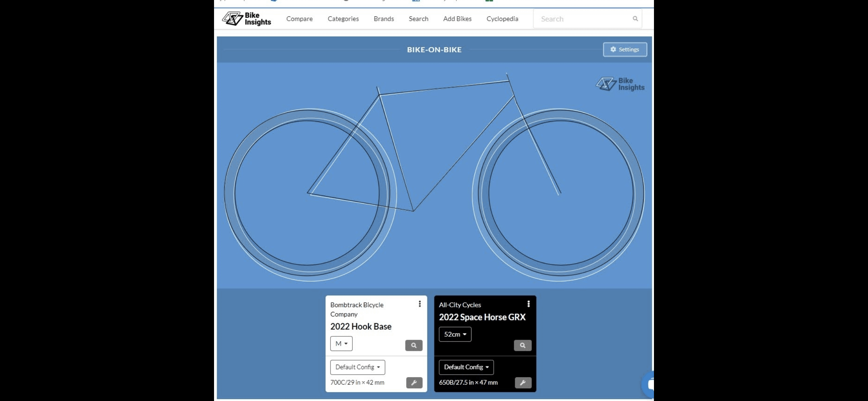Go to the Compare menu
This screenshot has width=868, height=401.
(x=299, y=19)
